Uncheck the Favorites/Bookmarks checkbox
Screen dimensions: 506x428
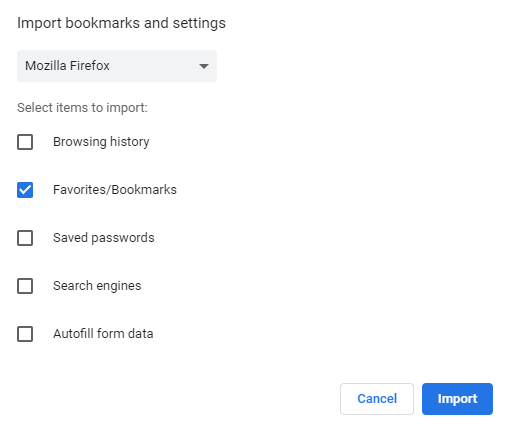25,190
